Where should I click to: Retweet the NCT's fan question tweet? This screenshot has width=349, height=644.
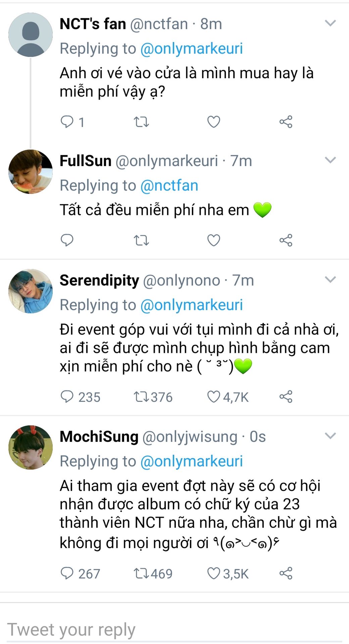click(x=141, y=122)
